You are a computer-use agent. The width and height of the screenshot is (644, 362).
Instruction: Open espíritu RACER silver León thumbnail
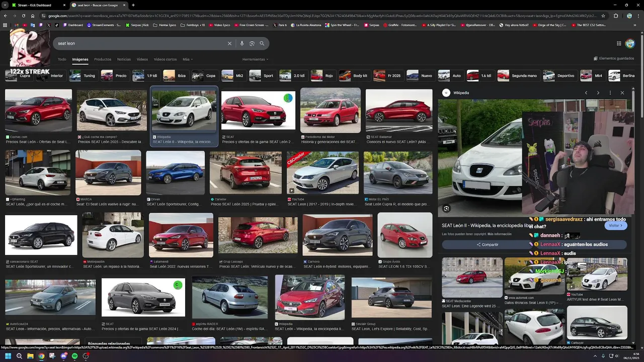pyautogui.click(x=230, y=297)
